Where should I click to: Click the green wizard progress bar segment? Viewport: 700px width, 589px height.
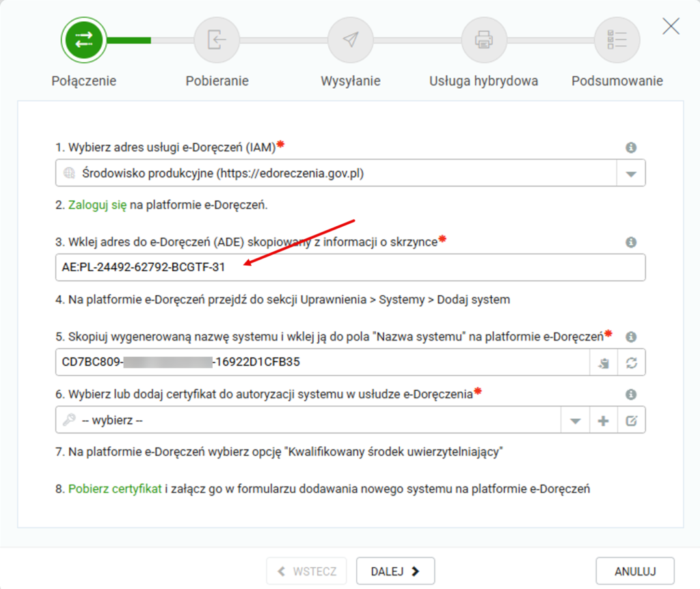pyautogui.click(x=129, y=40)
